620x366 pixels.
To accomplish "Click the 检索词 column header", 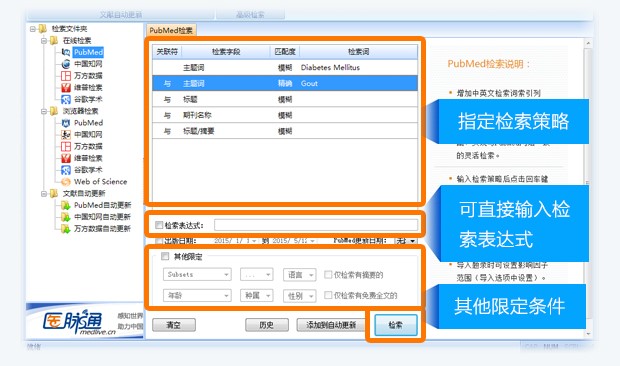I will click(358, 52).
